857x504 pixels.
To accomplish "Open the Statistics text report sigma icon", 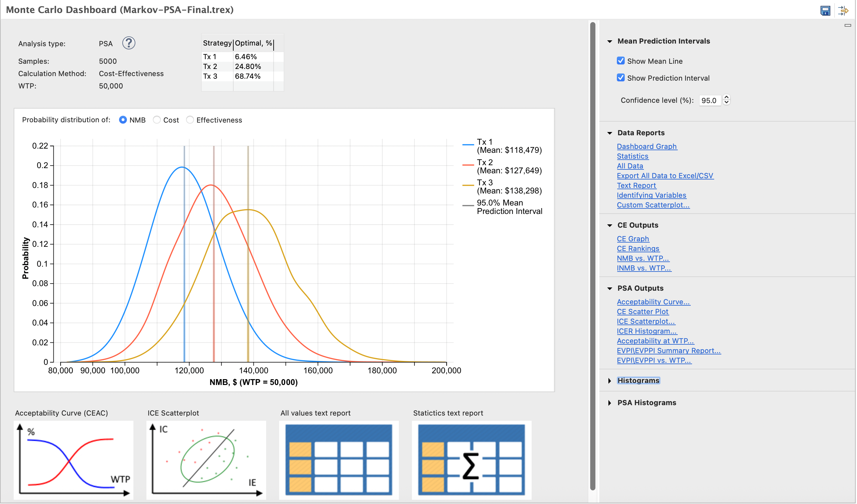I will [471, 460].
